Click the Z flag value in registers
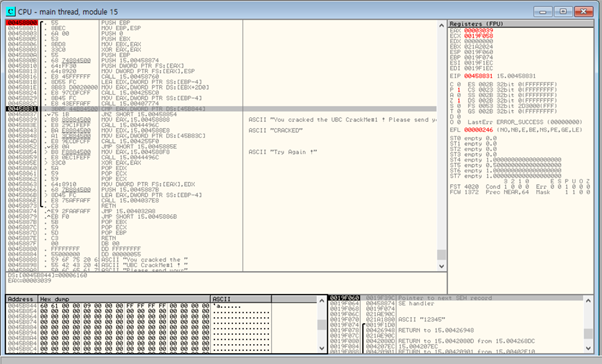602x364 pixels. pyautogui.click(x=458, y=100)
